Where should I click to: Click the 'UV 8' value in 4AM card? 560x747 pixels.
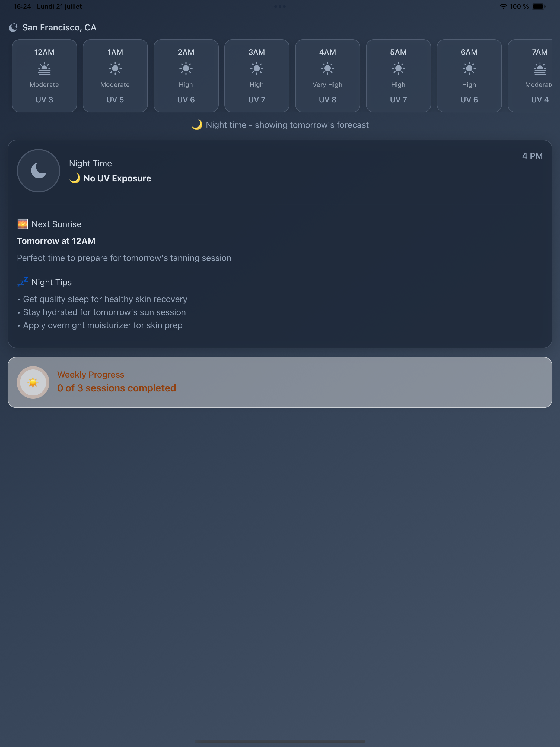(x=328, y=100)
